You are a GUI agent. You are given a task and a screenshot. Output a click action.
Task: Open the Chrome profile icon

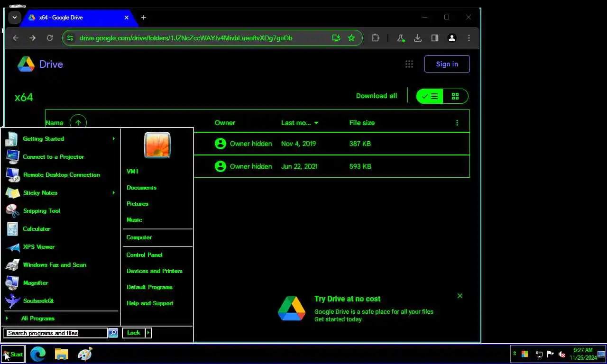(452, 38)
